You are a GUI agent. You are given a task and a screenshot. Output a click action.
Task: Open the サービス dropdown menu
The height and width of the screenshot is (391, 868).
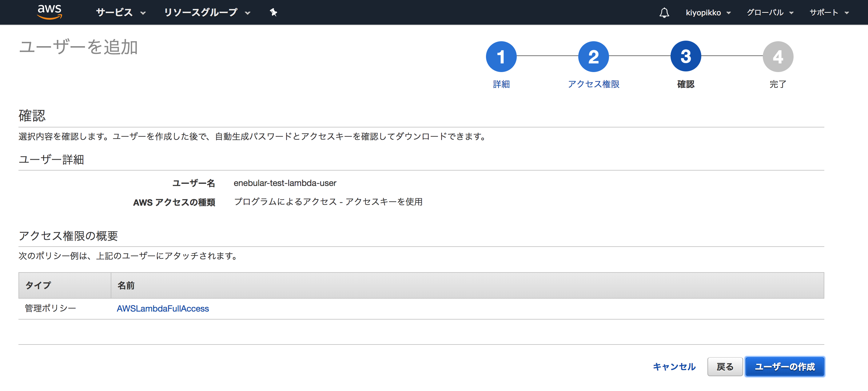[121, 13]
